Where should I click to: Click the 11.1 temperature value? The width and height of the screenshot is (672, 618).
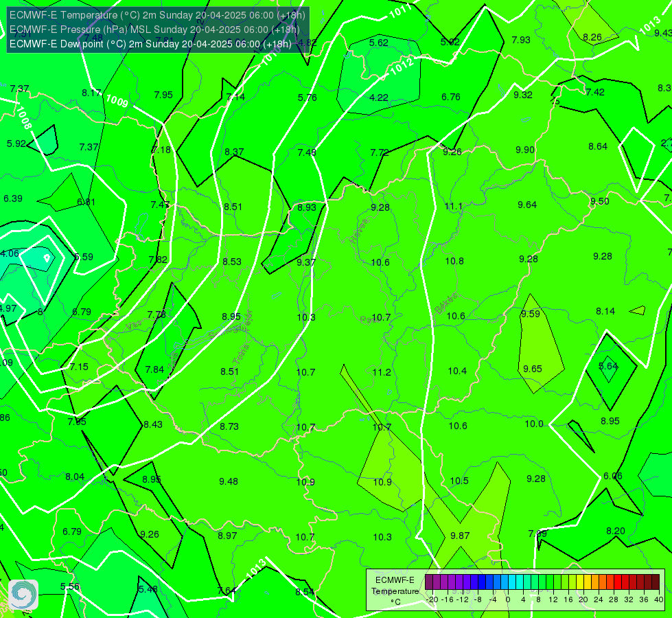click(454, 207)
